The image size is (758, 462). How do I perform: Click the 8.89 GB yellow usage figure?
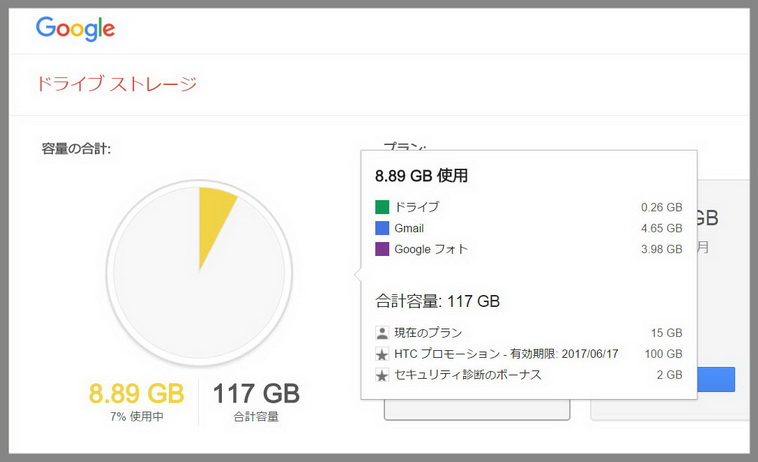click(136, 393)
